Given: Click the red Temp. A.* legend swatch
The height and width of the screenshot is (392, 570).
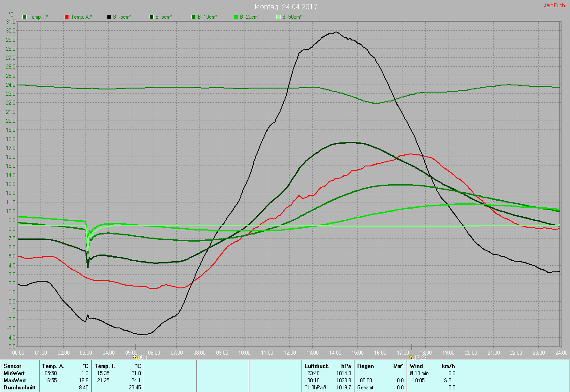Looking at the screenshot, I should click(67, 17).
